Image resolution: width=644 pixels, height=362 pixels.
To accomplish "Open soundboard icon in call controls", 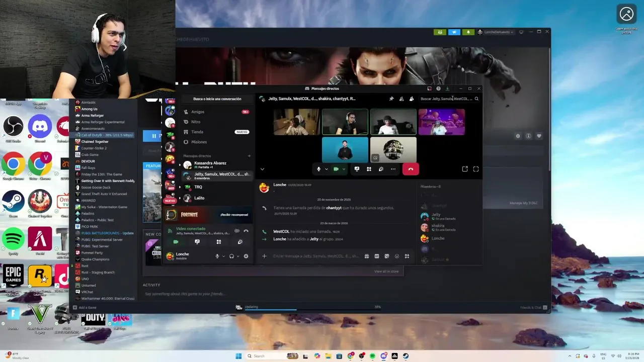I will pyautogui.click(x=381, y=169).
